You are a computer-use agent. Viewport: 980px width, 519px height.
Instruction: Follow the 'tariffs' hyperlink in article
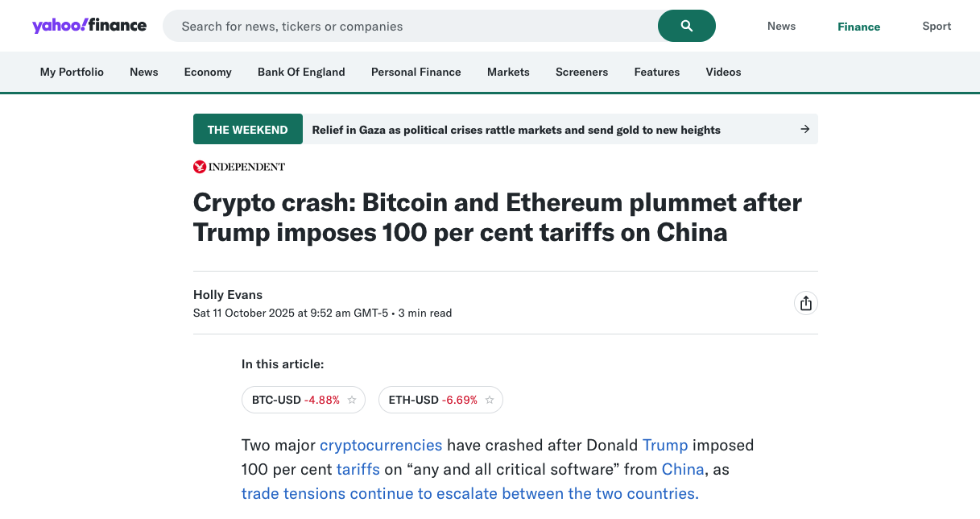click(x=358, y=469)
